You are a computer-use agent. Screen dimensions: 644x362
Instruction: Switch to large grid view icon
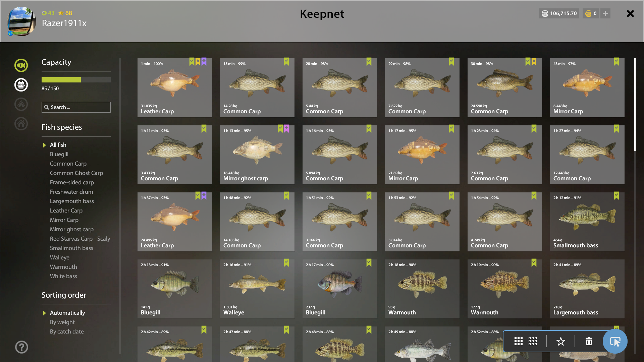click(519, 341)
